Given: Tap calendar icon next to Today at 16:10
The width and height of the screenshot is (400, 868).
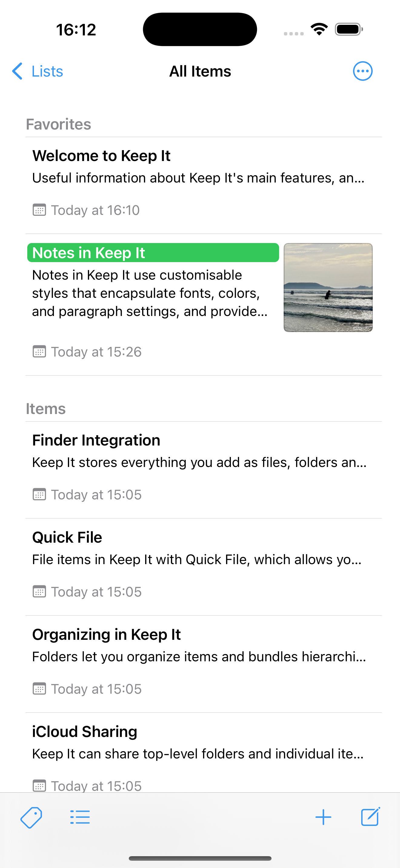Looking at the screenshot, I should click(39, 210).
